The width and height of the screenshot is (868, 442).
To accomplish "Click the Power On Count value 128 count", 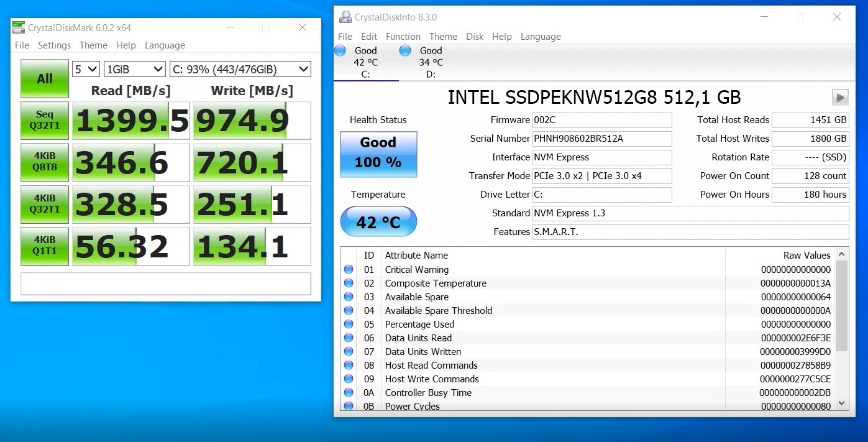I will tap(810, 176).
